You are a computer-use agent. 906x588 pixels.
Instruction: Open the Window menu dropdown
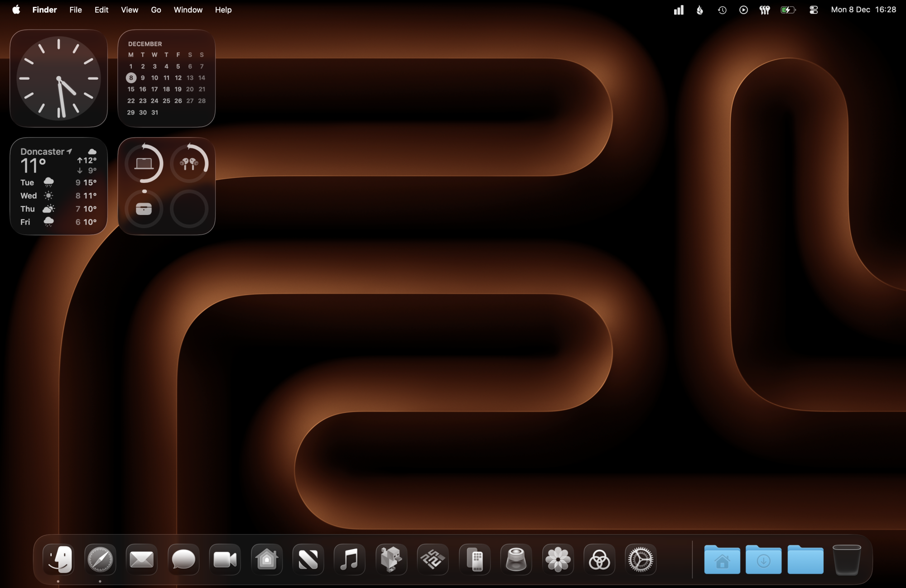pos(188,10)
